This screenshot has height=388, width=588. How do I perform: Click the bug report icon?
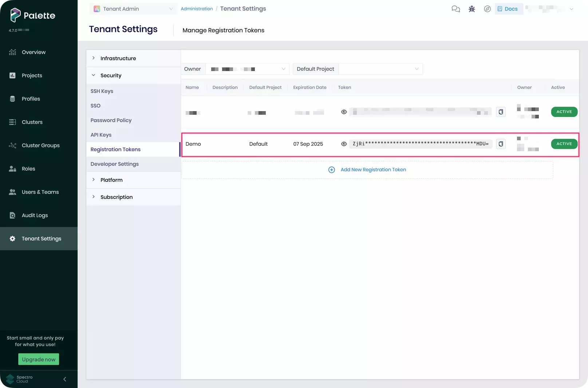pyautogui.click(x=471, y=9)
